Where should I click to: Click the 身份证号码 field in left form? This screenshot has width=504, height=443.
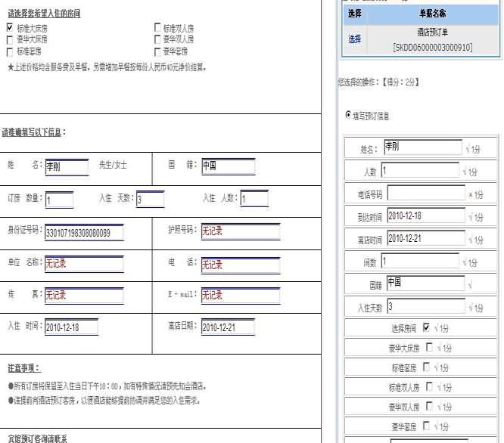(84, 233)
